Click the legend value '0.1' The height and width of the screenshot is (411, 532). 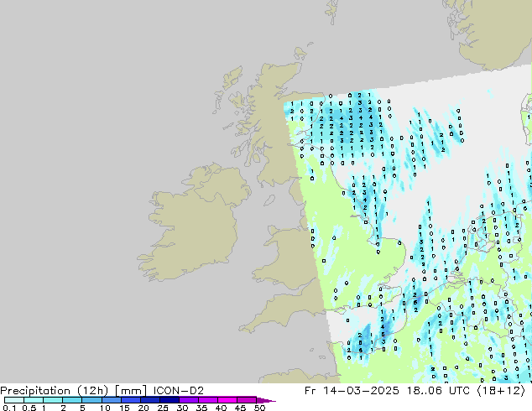click(x=9, y=408)
